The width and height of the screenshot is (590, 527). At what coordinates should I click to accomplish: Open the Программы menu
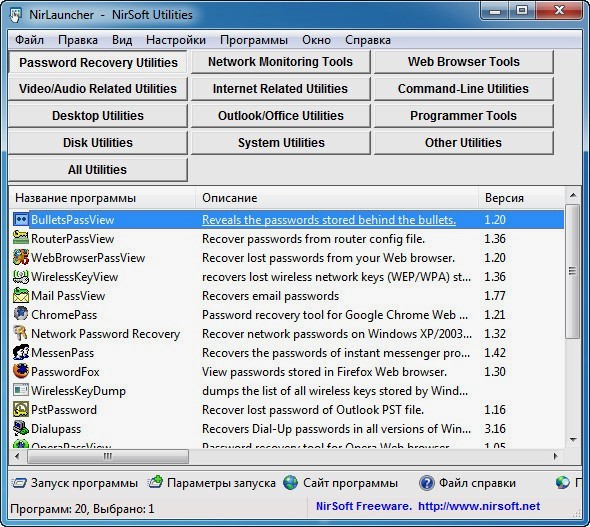254,40
